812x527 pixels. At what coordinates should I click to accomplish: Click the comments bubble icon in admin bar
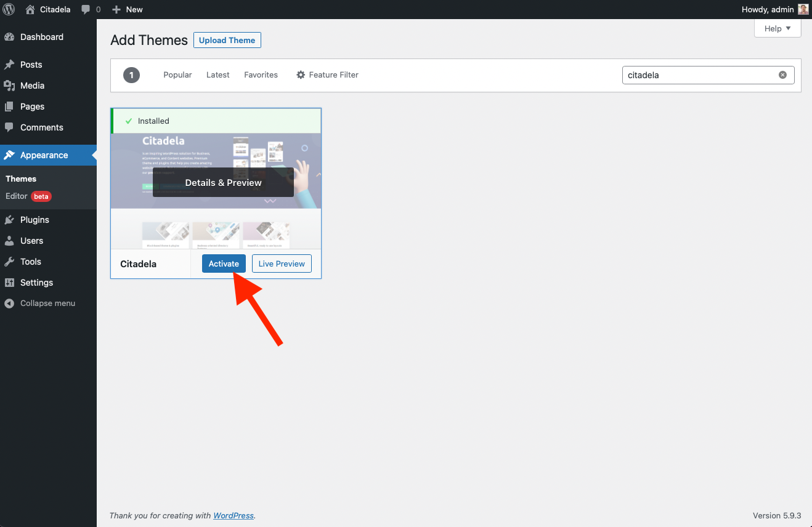tap(86, 9)
